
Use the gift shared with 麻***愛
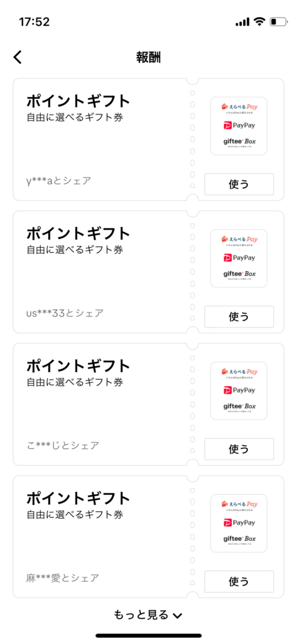click(x=239, y=582)
